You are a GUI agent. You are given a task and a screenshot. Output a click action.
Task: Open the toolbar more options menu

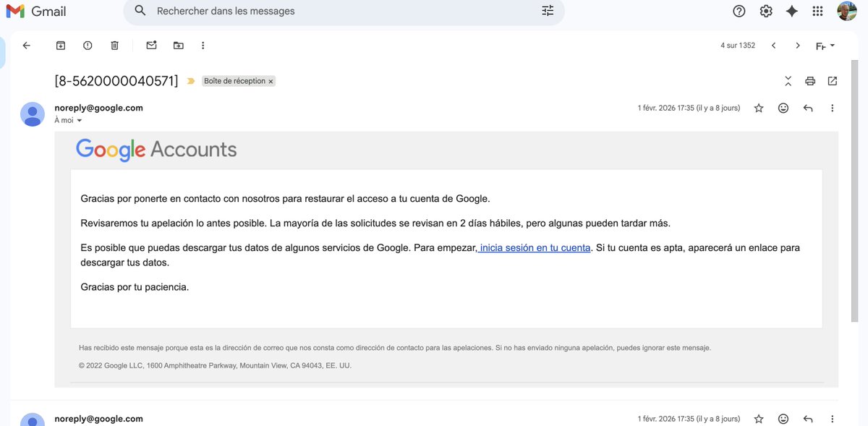pyautogui.click(x=203, y=46)
